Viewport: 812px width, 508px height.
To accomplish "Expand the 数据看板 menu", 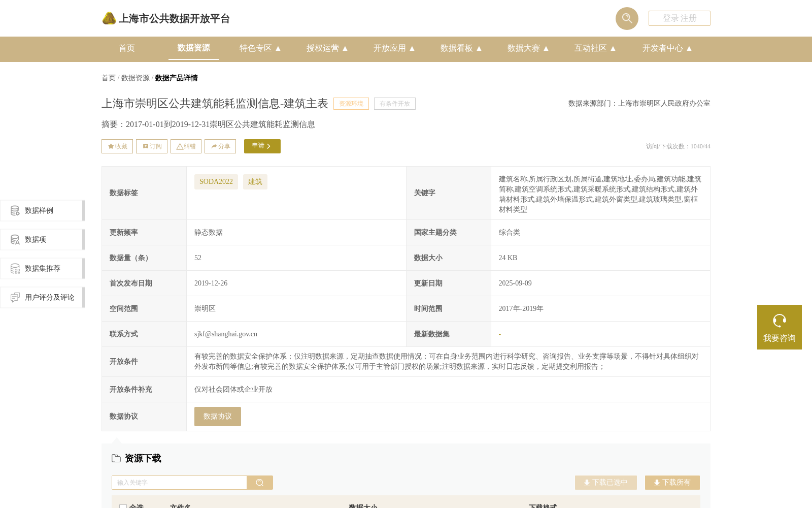I will pos(461,48).
